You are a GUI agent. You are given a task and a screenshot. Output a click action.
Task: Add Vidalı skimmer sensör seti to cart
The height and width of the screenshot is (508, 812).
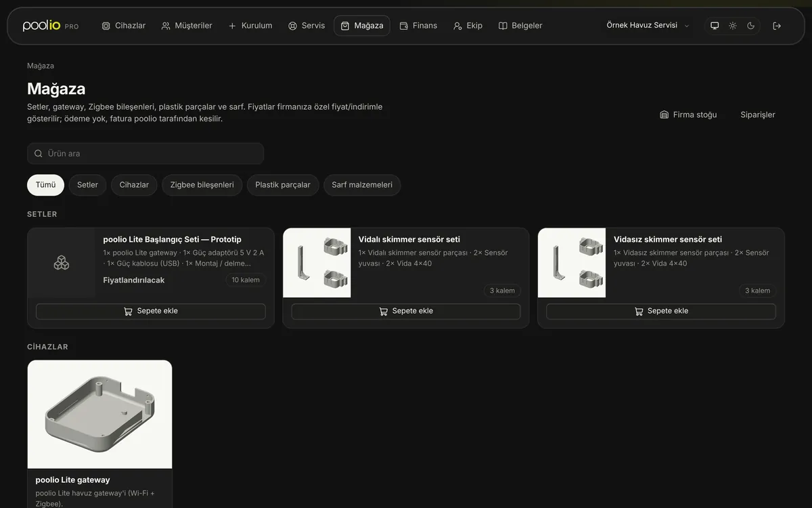coord(406,311)
